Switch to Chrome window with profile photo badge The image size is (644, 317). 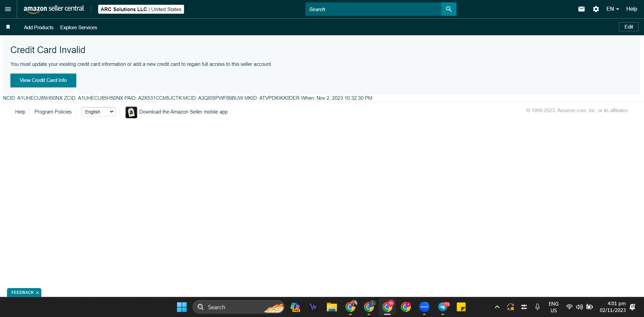click(x=350, y=307)
